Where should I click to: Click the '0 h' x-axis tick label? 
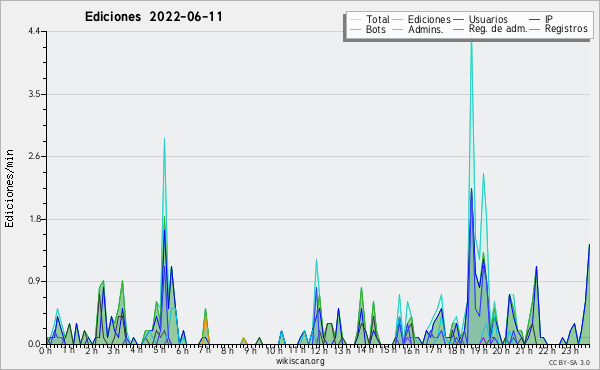45,351
